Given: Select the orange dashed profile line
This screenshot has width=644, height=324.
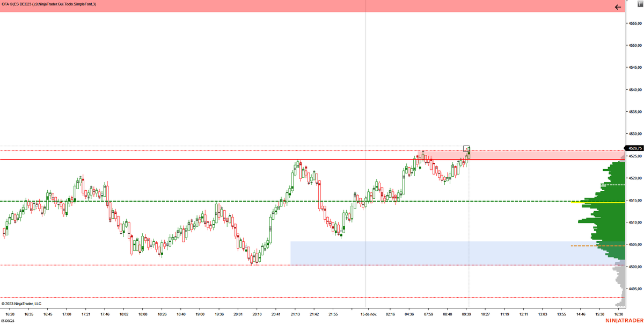Looking at the screenshot, I should [x=598, y=246].
